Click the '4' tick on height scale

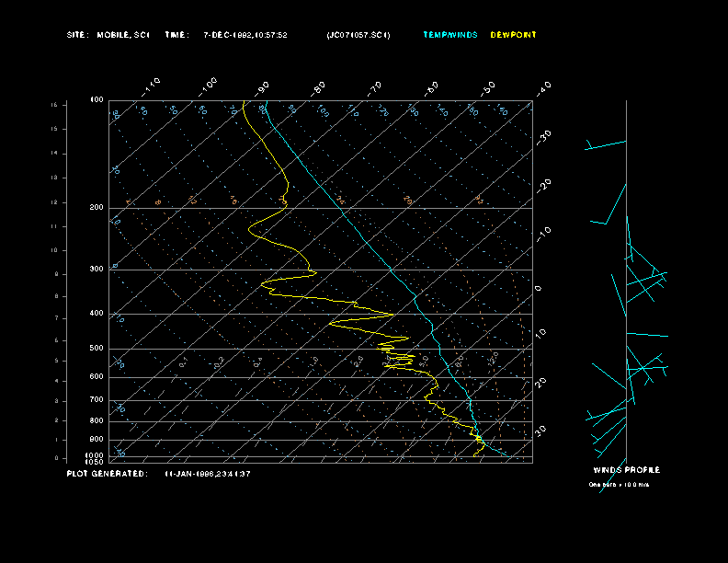57,382
